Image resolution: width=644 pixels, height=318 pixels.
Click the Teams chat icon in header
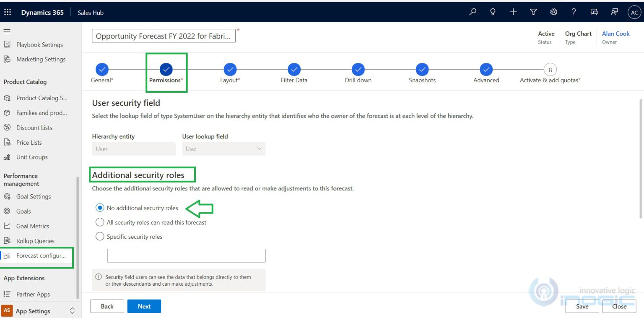pos(594,12)
